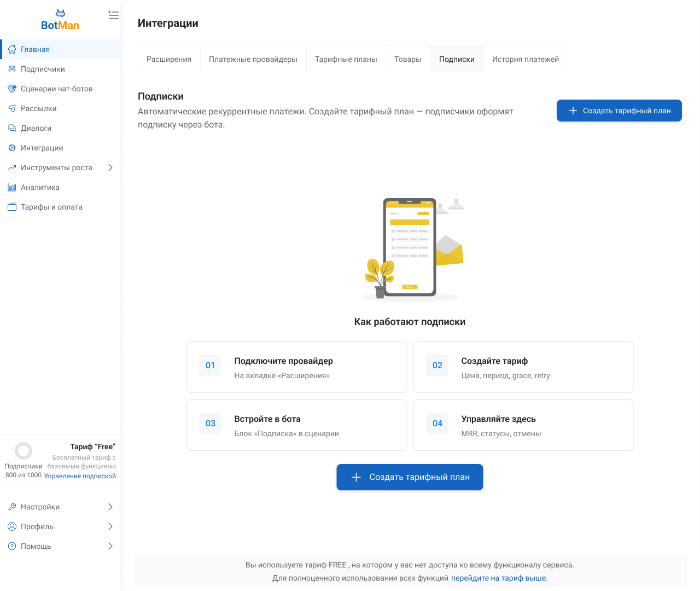Open the Главная home icon
700x591 pixels.
coord(12,49)
